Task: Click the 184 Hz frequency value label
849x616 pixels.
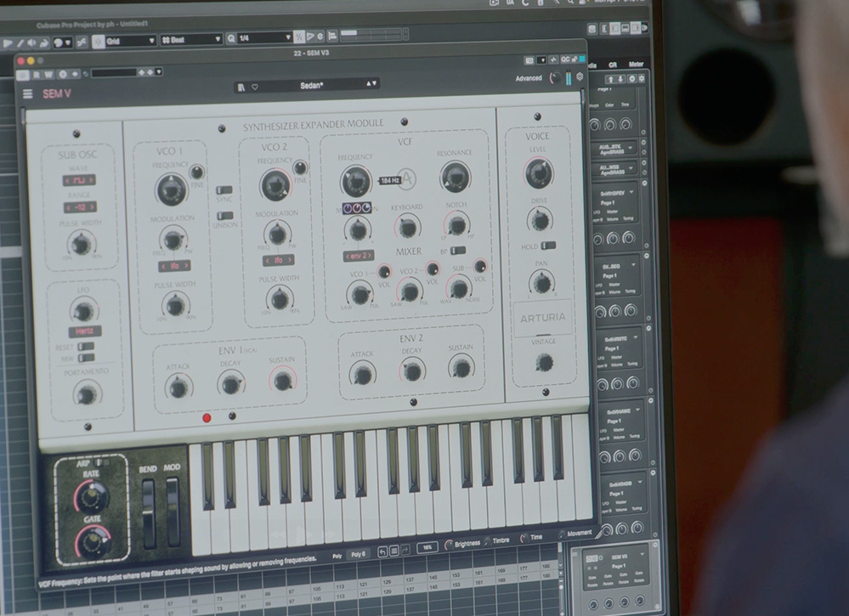Action: [x=389, y=181]
